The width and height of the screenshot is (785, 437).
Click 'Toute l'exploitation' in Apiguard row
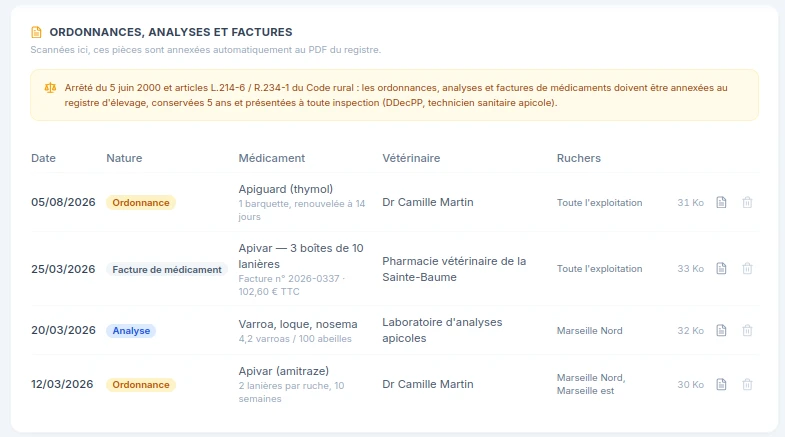[599, 203]
